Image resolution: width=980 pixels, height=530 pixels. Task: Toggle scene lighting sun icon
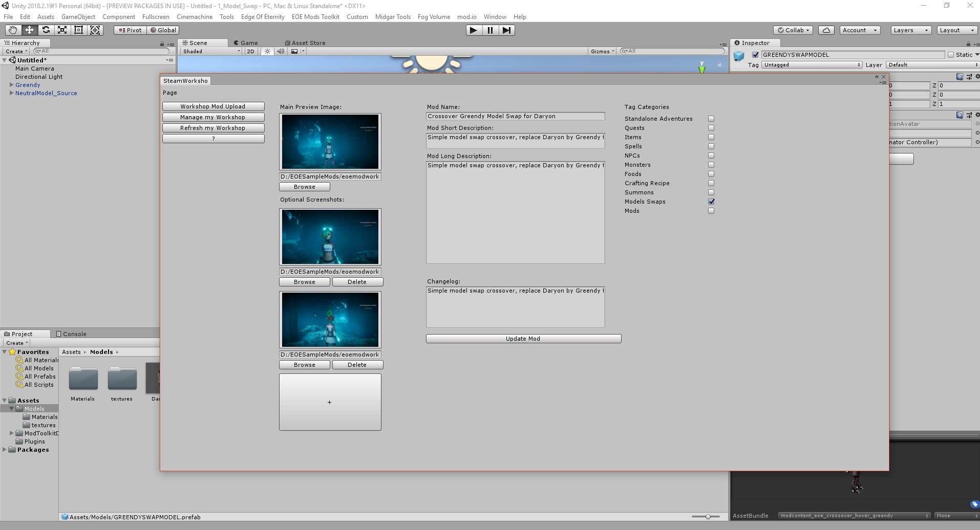coord(267,51)
